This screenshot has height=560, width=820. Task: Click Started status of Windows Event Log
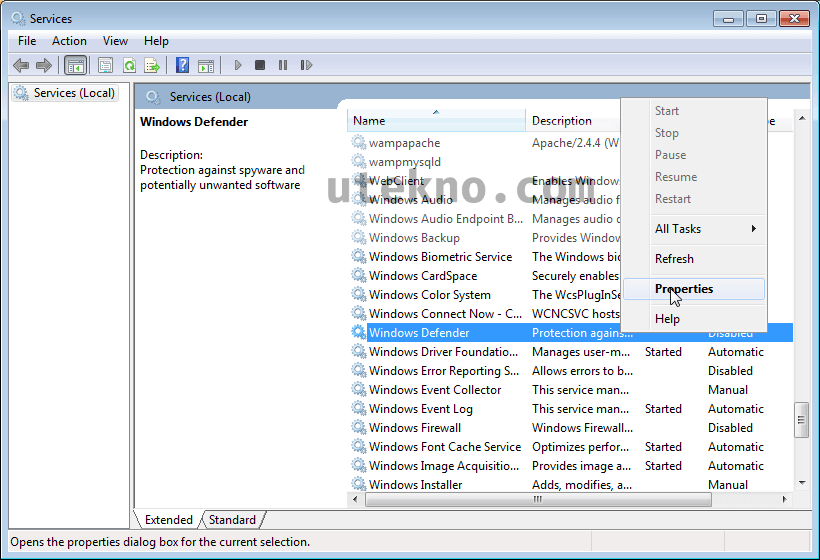pyautogui.click(x=663, y=408)
